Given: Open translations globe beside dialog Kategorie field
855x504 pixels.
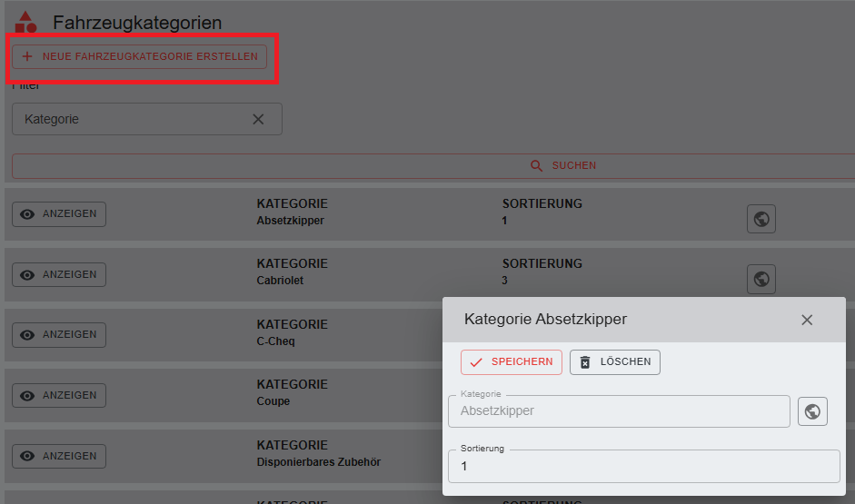Looking at the screenshot, I should coord(812,411).
